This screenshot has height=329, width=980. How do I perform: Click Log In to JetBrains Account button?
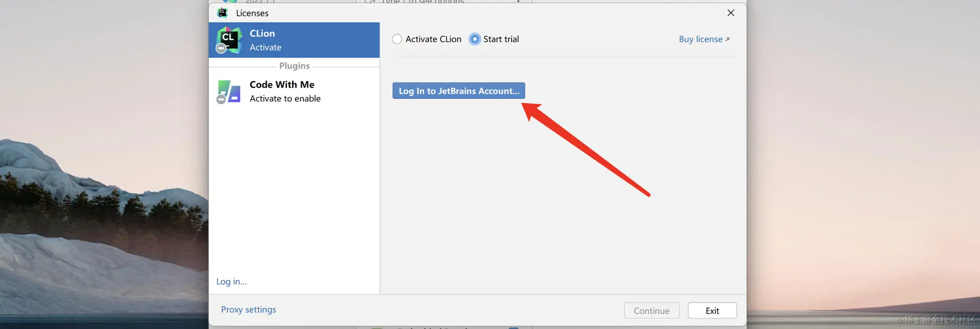(x=458, y=90)
